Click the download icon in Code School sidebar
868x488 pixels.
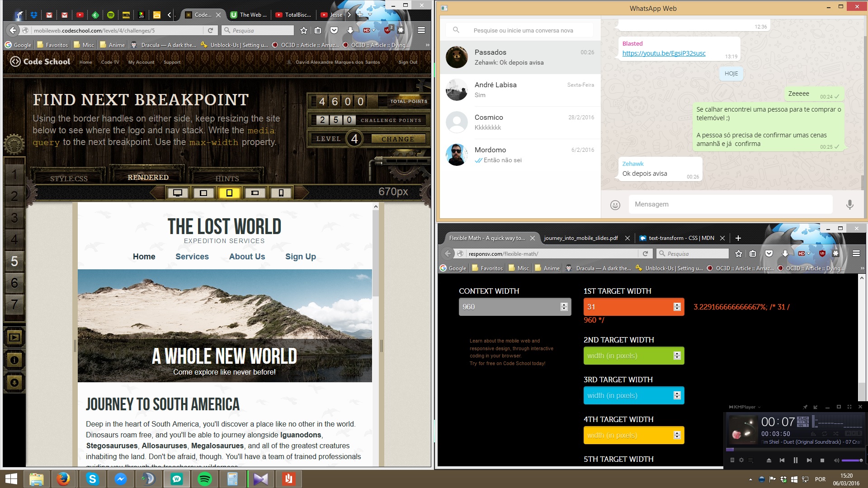coord(14,383)
